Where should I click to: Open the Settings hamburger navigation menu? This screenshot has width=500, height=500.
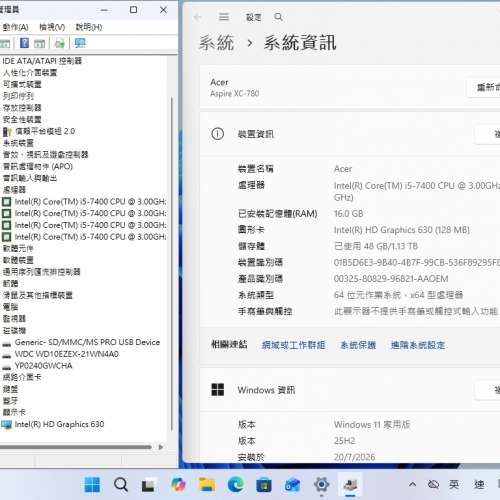tap(224, 17)
